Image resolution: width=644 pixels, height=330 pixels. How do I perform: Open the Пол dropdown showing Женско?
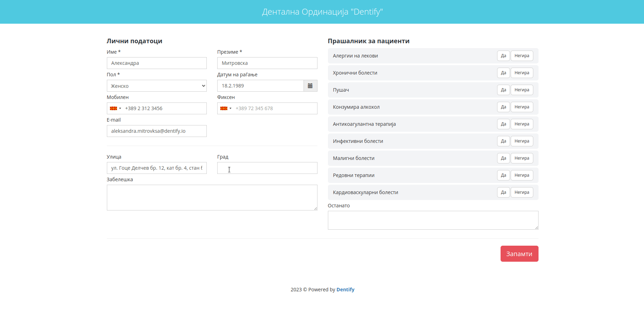click(157, 86)
